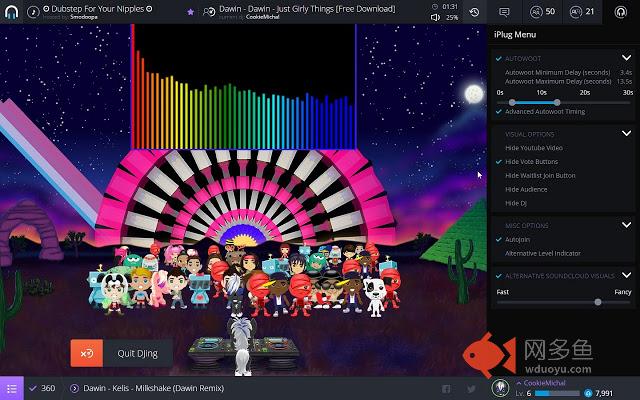Mute the volume speaker icon
The height and width of the screenshot is (400, 640).
tap(435, 18)
